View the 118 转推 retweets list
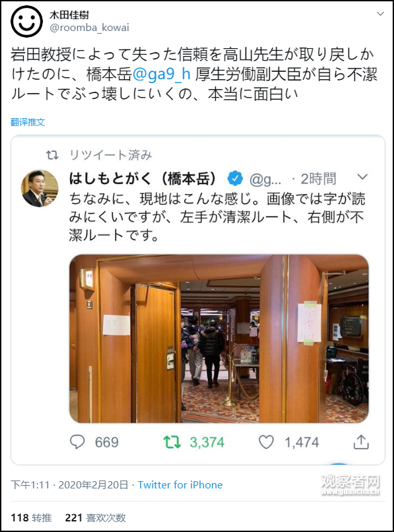 (31, 517)
